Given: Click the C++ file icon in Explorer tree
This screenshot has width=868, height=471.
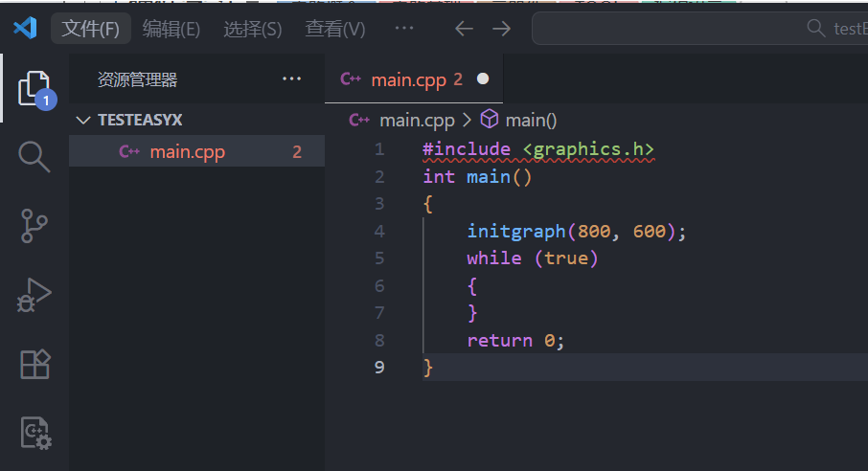Looking at the screenshot, I should pos(129,151).
